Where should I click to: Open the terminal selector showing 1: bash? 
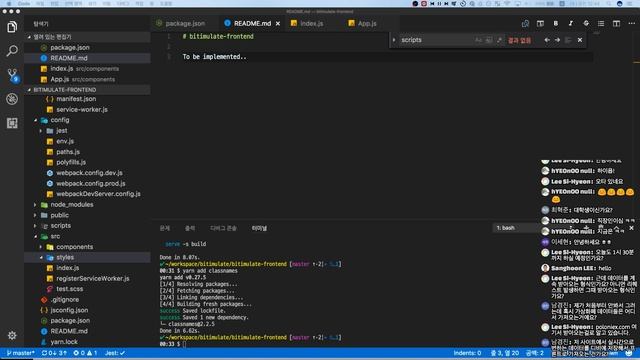click(x=516, y=228)
